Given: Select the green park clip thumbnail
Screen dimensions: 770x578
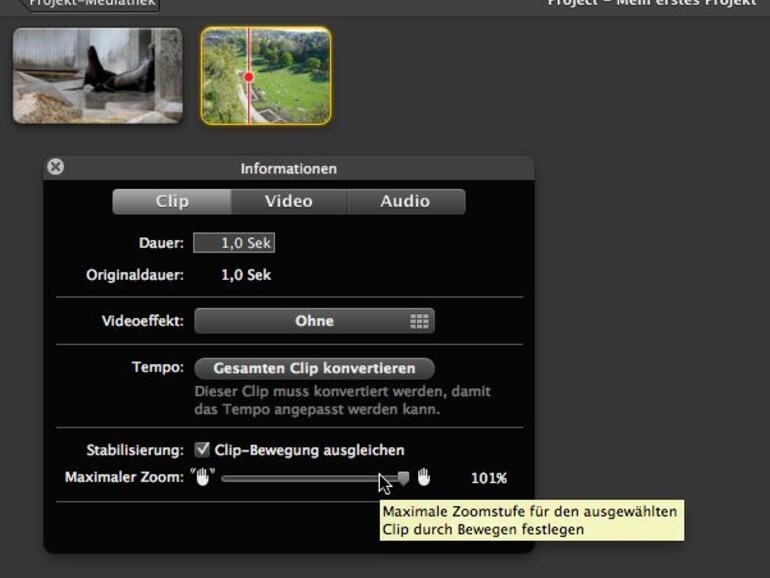Looking at the screenshot, I should point(266,76).
